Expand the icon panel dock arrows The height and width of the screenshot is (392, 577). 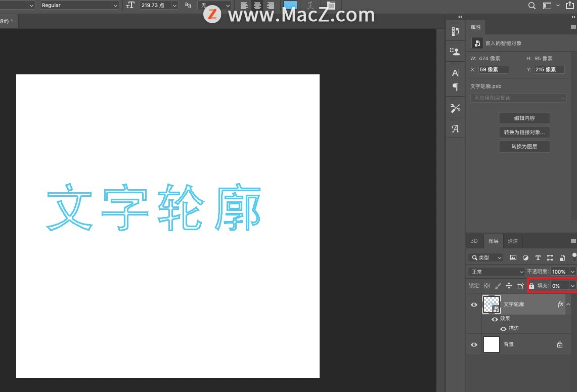pyautogui.click(x=460, y=17)
